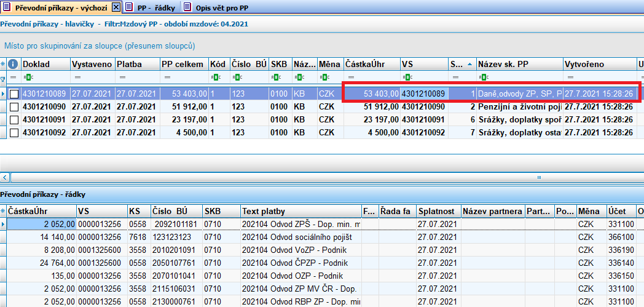This screenshot has height=307, width=644.
Task: Click the ABC filter icon under Název sk. PP
Action: coord(483,78)
